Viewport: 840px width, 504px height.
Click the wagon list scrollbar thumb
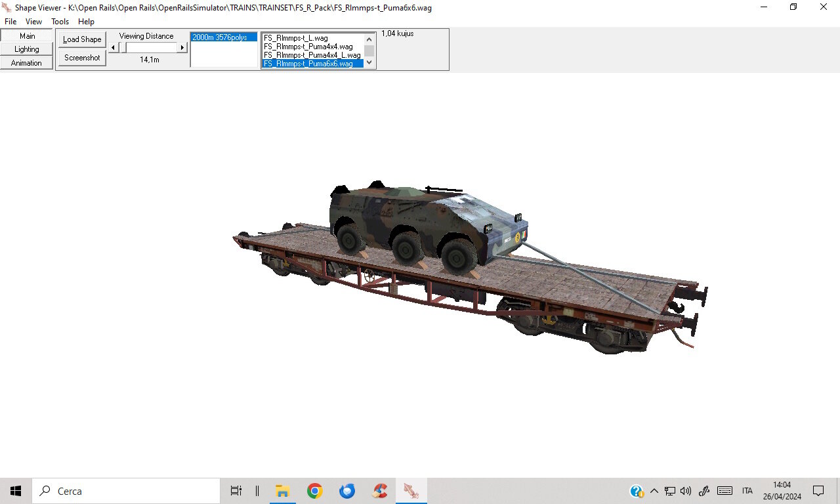click(369, 51)
